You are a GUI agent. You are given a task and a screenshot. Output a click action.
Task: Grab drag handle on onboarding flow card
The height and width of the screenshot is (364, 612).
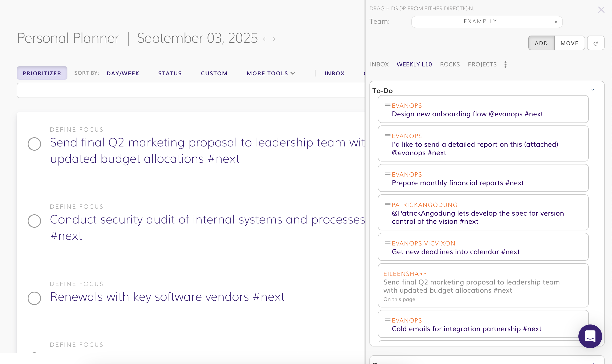pyautogui.click(x=387, y=105)
